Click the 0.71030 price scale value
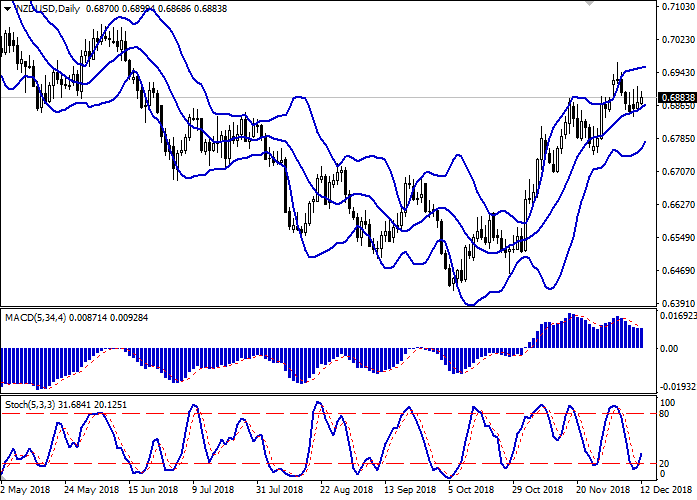The height and width of the screenshot is (500, 697). [678, 7]
